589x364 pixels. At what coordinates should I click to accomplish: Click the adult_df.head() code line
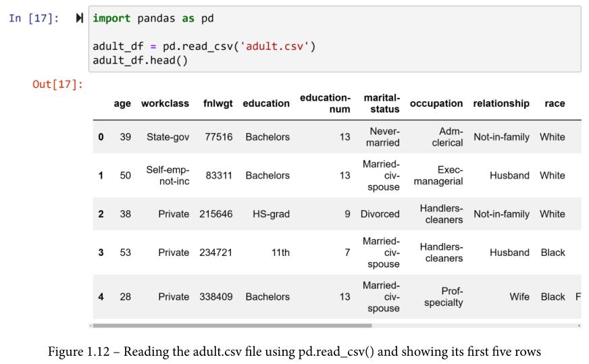[140, 61]
